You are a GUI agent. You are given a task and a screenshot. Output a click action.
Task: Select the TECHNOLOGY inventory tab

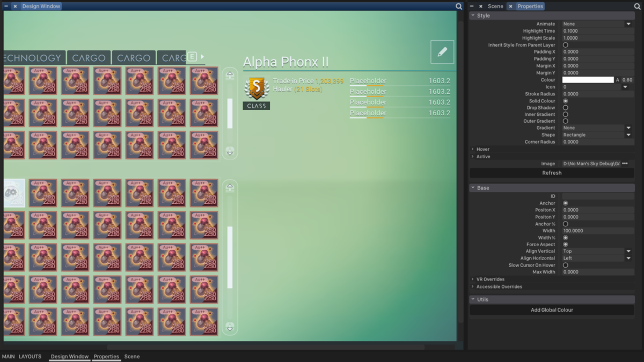pyautogui.click(x=33, y=58)
